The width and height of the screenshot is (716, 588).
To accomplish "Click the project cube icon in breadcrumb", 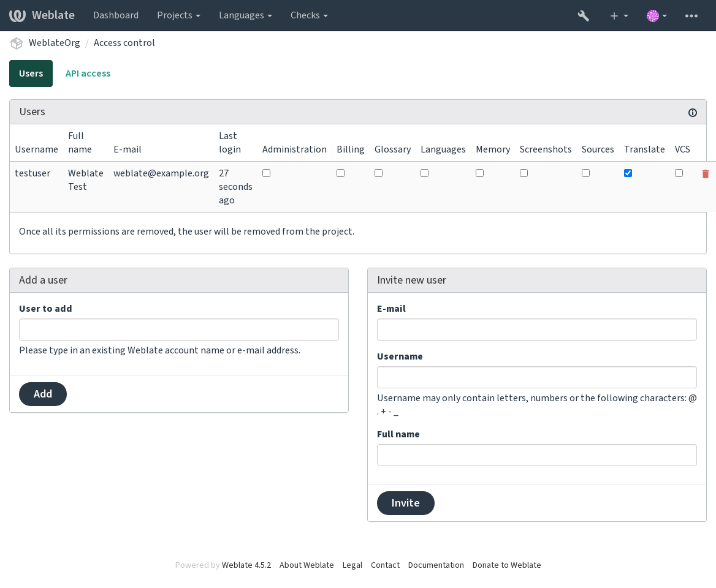I will [x=17, y=43].
